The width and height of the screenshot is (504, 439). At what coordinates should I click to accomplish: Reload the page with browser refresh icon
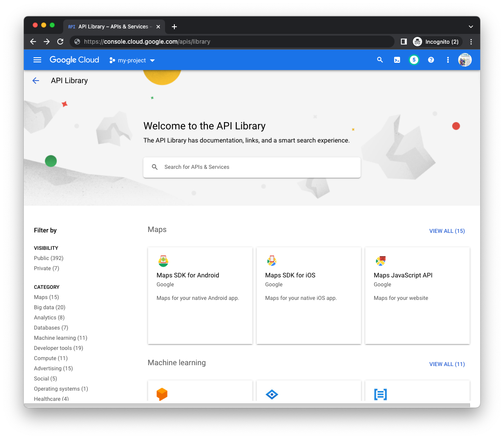pos(60,42)
